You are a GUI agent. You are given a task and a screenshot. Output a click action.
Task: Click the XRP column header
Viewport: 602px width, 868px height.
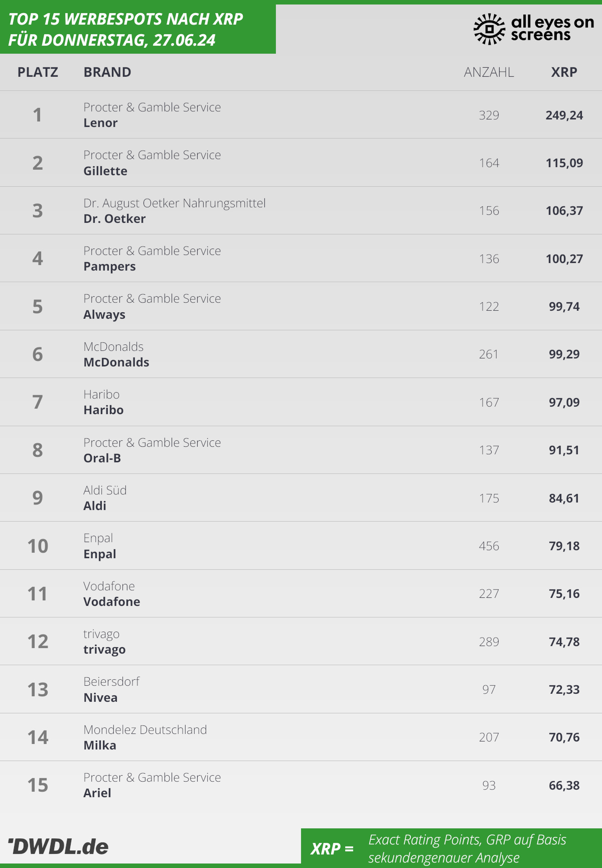pos(564,72)
